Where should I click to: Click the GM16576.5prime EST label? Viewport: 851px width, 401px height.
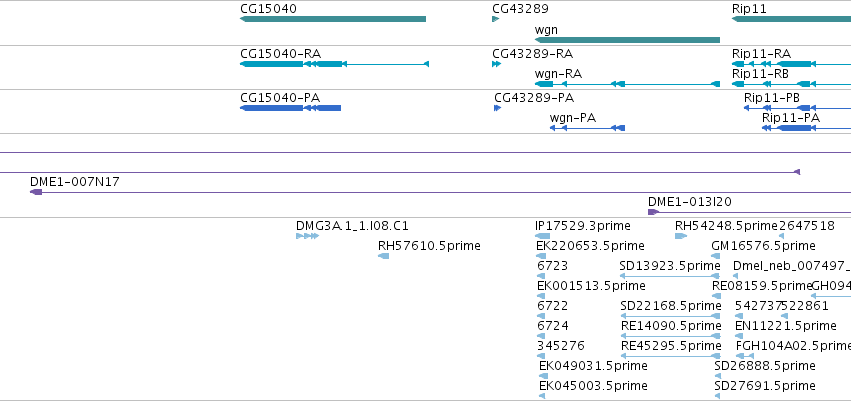(763, 246)
